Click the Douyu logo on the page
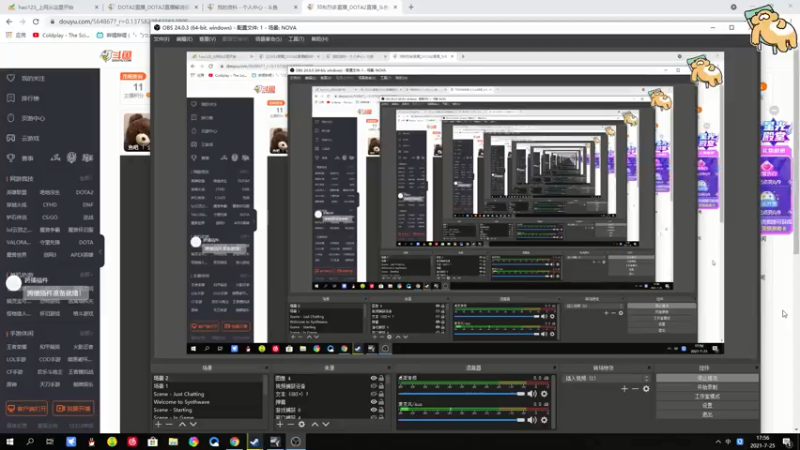The image size is (800, 450). coord(116,56)
